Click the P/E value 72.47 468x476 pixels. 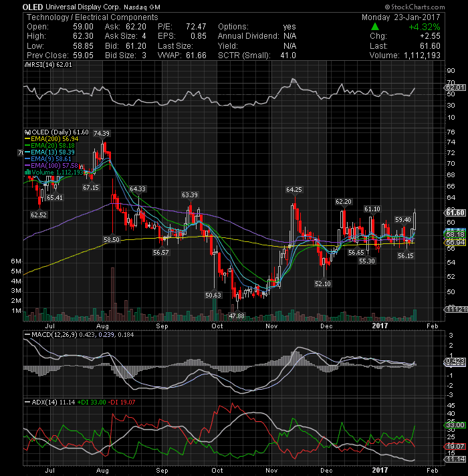[x=196, y=27]
